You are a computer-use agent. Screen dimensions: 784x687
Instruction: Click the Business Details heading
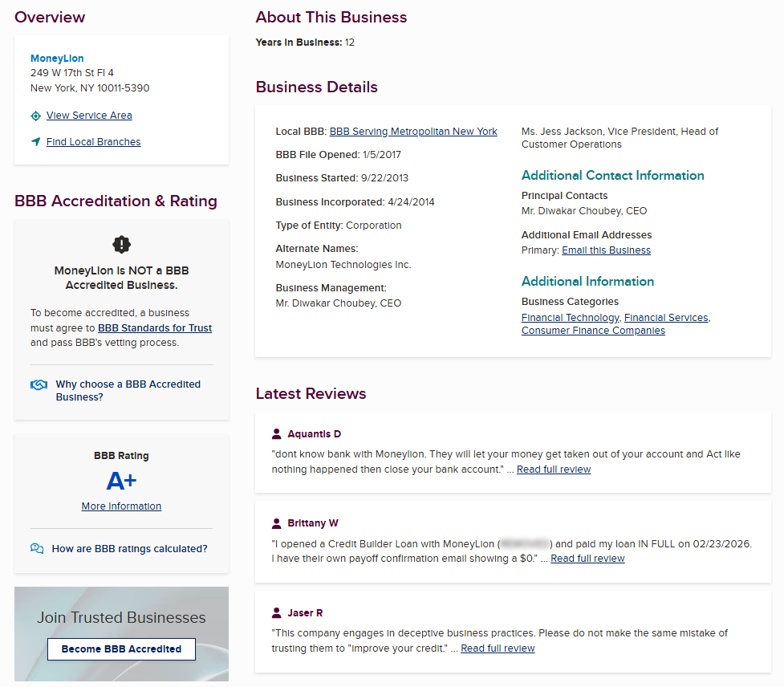click(x=316, y=87)
